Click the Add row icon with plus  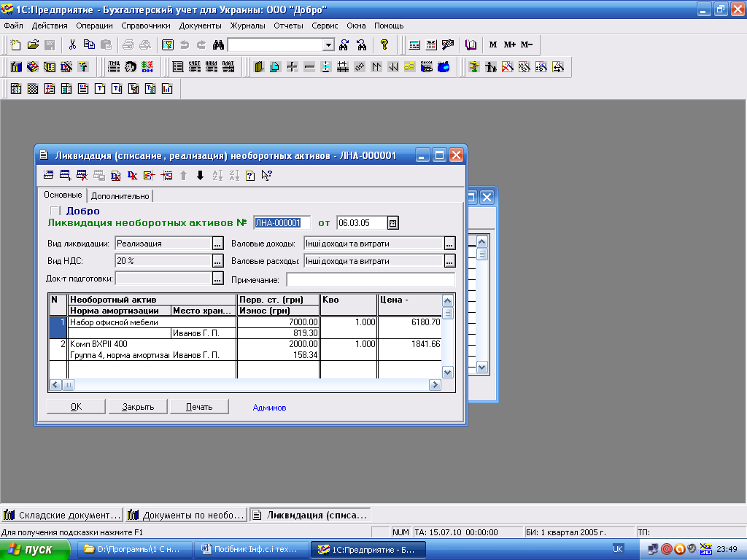point(65,175)
